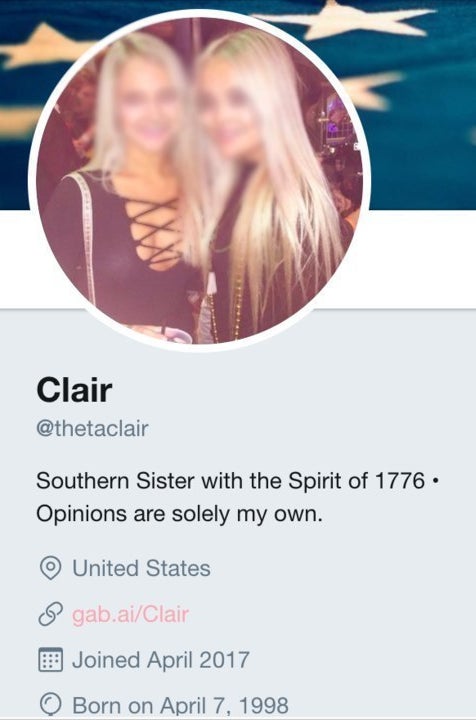Click the star at banner top left
This screenshot has width=476, height=720.
pos(44,46)
